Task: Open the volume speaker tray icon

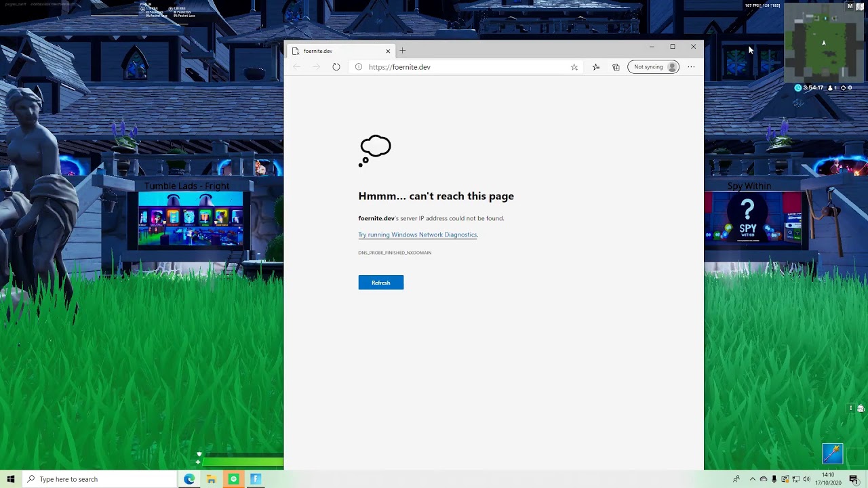Action: [x=806, y=479]
